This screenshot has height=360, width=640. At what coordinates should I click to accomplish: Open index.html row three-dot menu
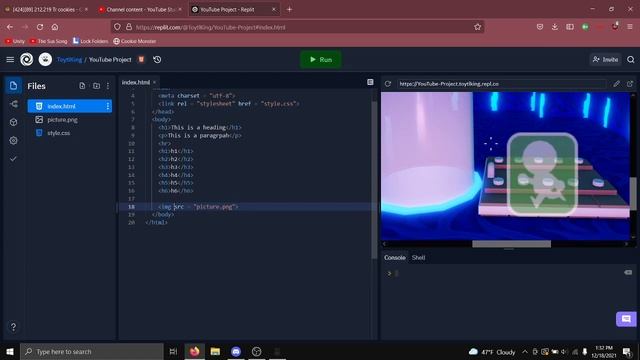[108, 106]
